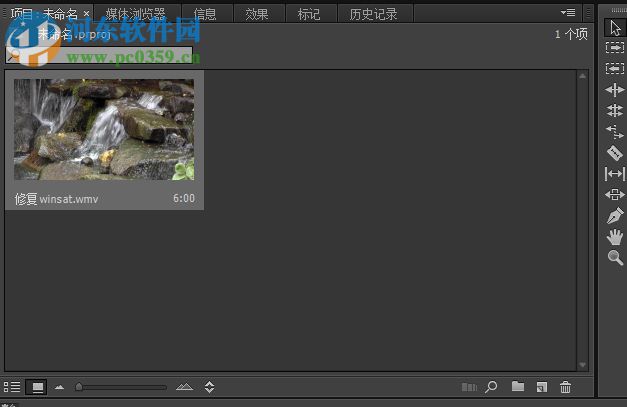Image resolution: width=627 pixels, height=407 pixels.
Task: Click Automate to Sequence icon
Action: coord(469,387)
